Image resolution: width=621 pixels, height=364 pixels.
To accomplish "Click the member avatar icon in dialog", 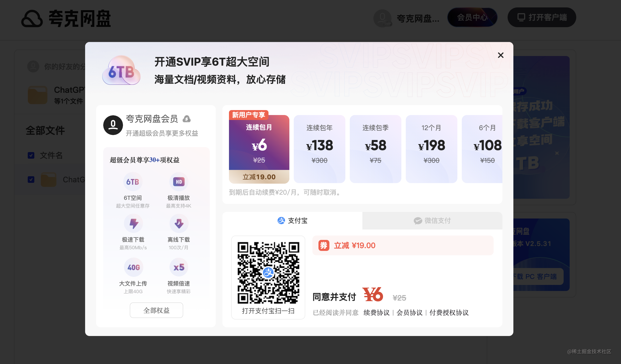I will coord(113,125).
